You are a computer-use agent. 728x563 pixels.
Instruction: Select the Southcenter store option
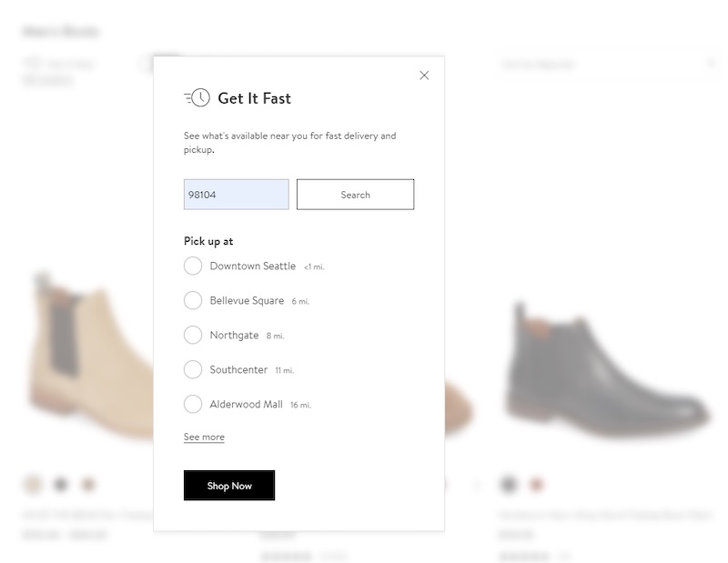[x=193, y=369]
